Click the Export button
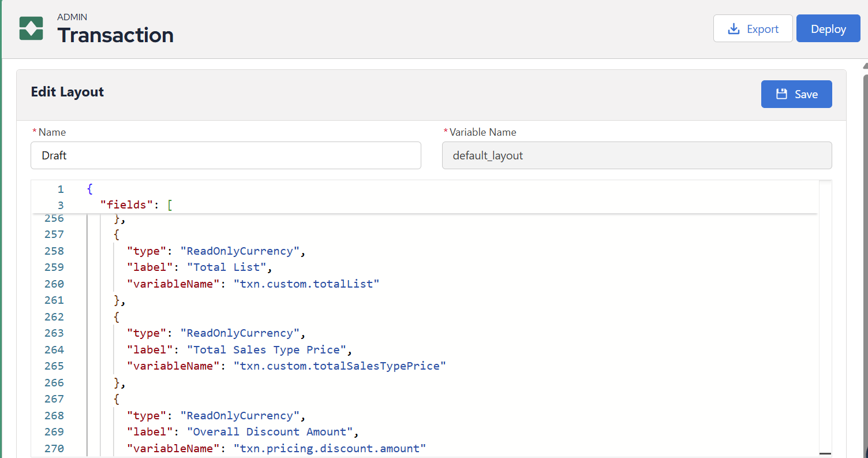Viewport: 868px width, 458px height. pos(753,29)
